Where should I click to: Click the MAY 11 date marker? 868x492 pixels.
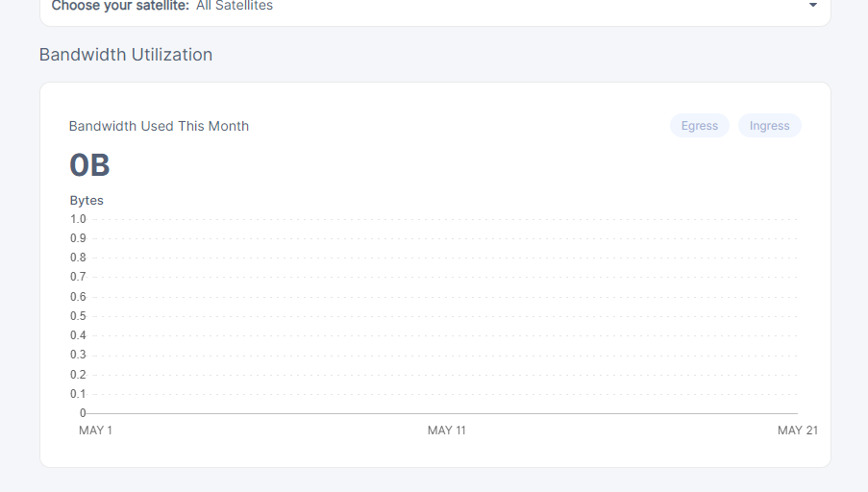447,430
